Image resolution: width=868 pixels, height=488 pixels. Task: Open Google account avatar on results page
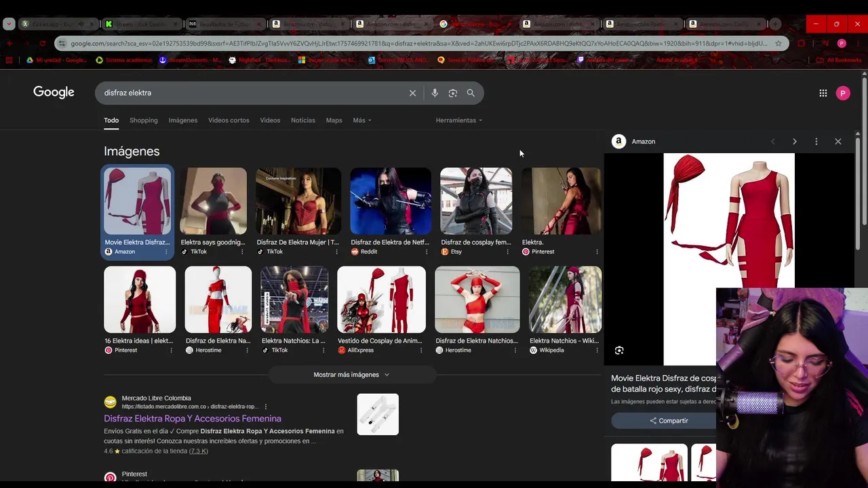(843, 94)
